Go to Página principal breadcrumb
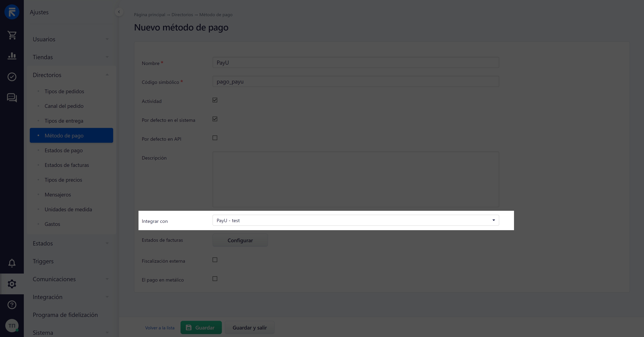The height and width of the screenshot is (337, 644). (150, 14)
